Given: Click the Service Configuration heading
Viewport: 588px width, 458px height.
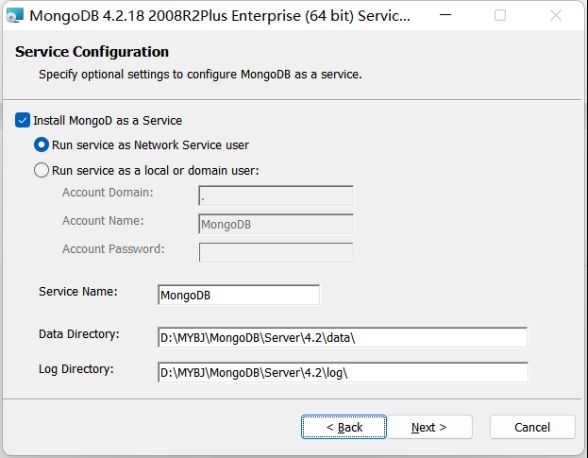Looking at the screenshot, I should 92,52.
